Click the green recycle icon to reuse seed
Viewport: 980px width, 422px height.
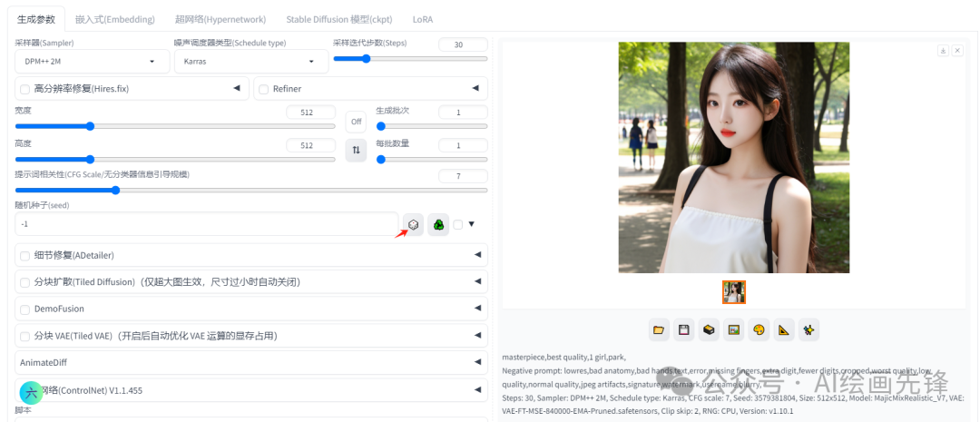point(439,224)
